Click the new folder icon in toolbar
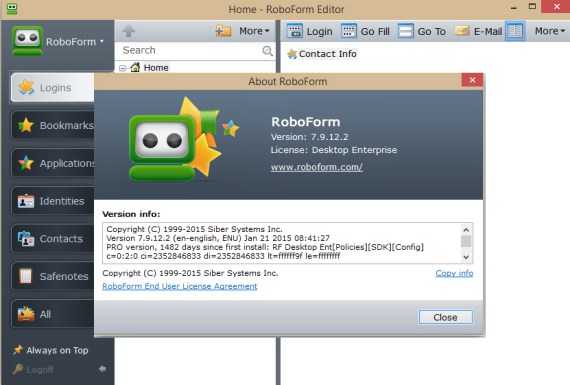 coord(223,31)
